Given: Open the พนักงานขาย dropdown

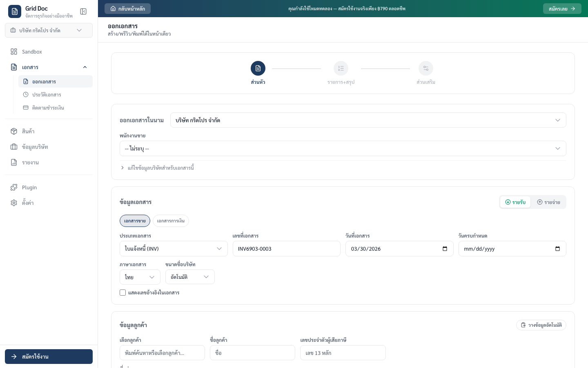Looking at the screenshot, I should coord(343,148).
